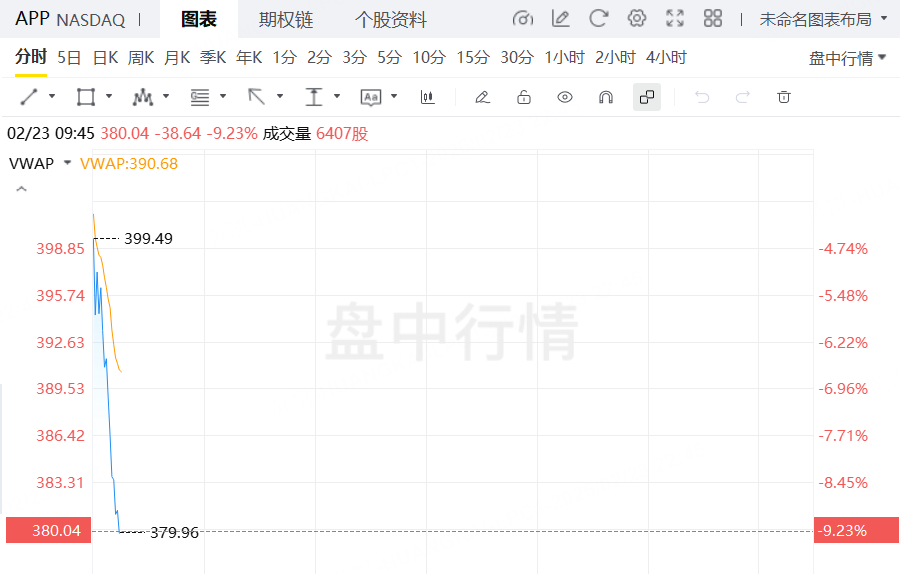Expand the wave pattern tool options
The height and width of the screenshot is (574, 900).
pos(166,96)
